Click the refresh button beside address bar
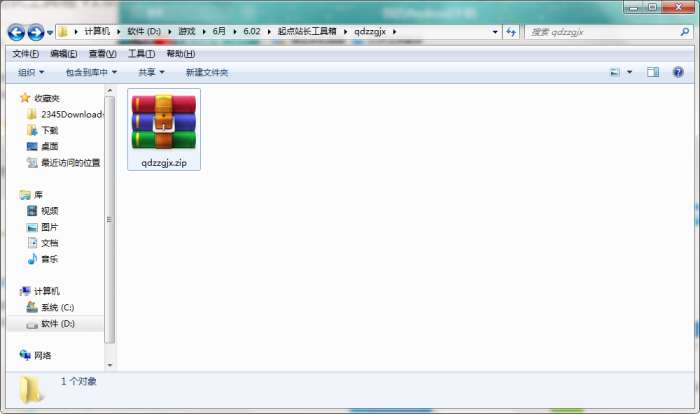700x414 pixels. point(511,32)
